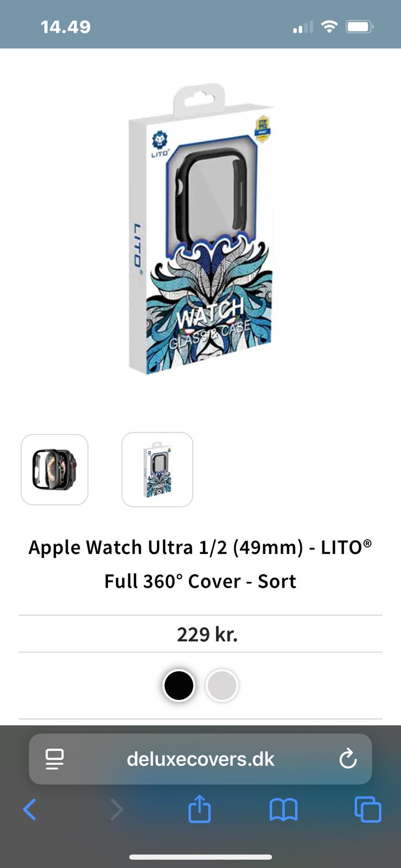Tap the Apple Watch Ultra product title
This screenshot has width=401, height=868.
tap(200, 564)
